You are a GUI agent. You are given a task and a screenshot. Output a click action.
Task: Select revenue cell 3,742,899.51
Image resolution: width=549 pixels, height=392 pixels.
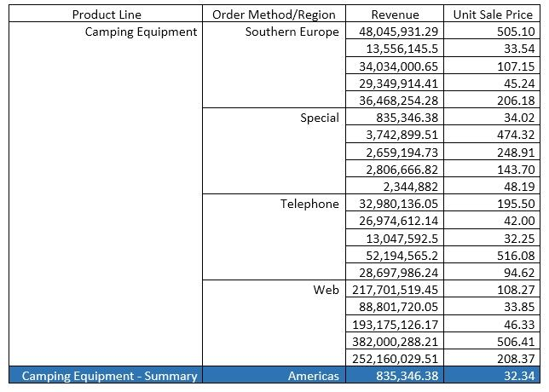pyautogui.click(x=398, y=135)
